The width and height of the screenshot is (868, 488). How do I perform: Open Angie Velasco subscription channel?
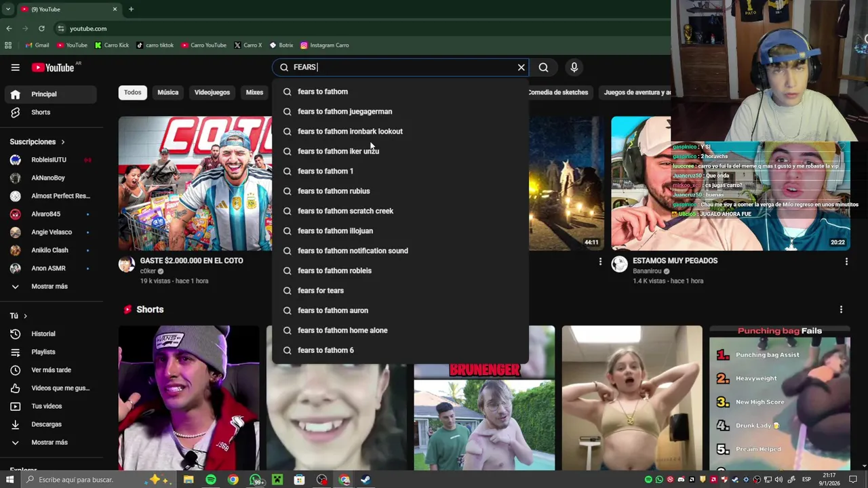coord(51,232)
